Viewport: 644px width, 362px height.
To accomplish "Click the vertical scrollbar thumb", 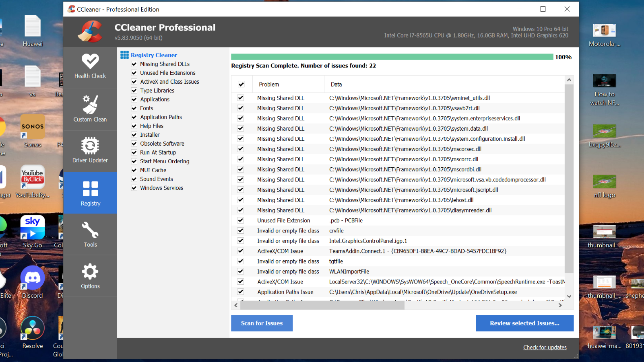I will point(569,179).
